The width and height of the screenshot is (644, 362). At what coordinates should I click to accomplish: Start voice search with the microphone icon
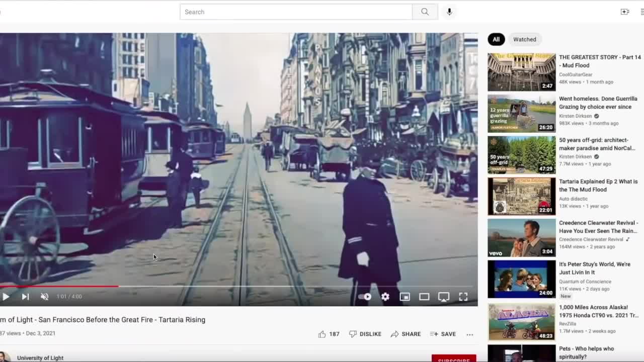tap(449, 12)
